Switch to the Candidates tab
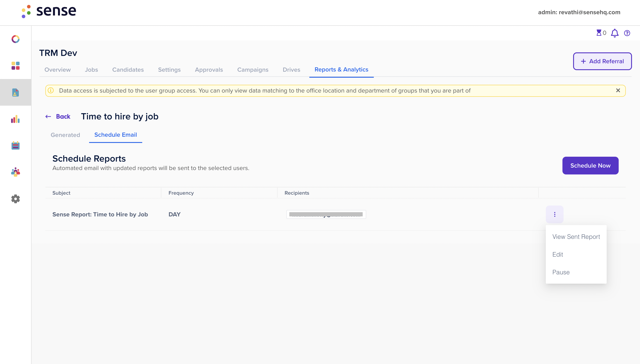640x364 pixels. (x=128, y=69)
